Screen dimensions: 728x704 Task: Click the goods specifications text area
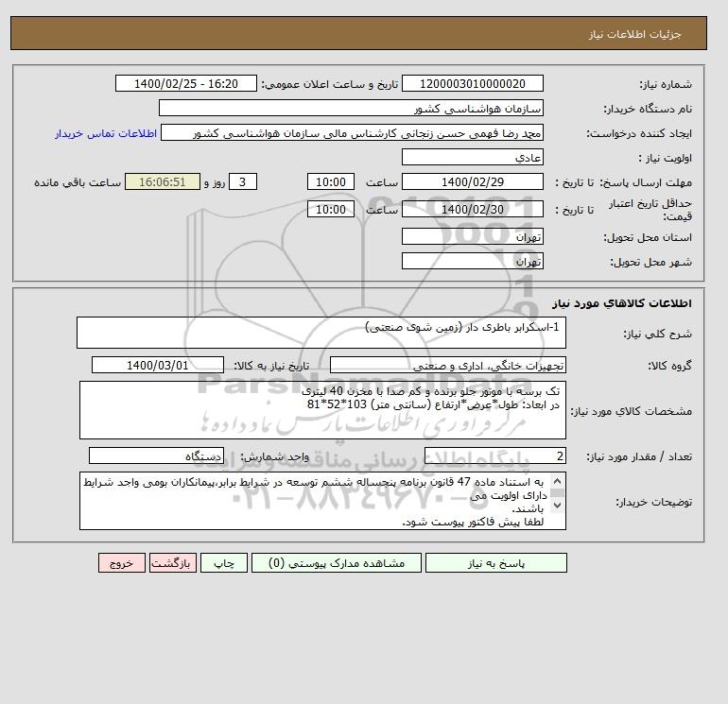[x=322, y=410]
